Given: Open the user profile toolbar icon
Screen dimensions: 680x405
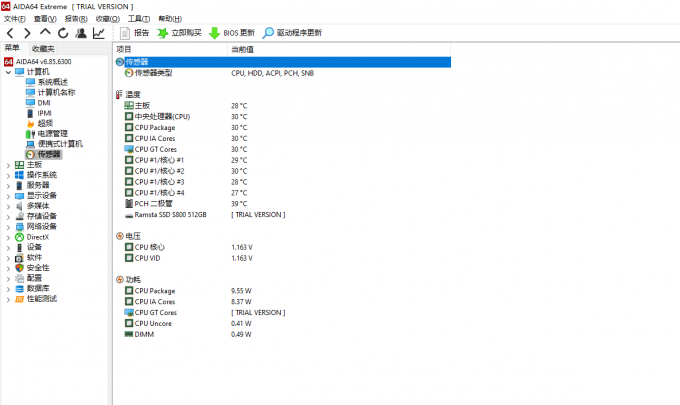Looking at the screenshot, I should tap(80, 33).
